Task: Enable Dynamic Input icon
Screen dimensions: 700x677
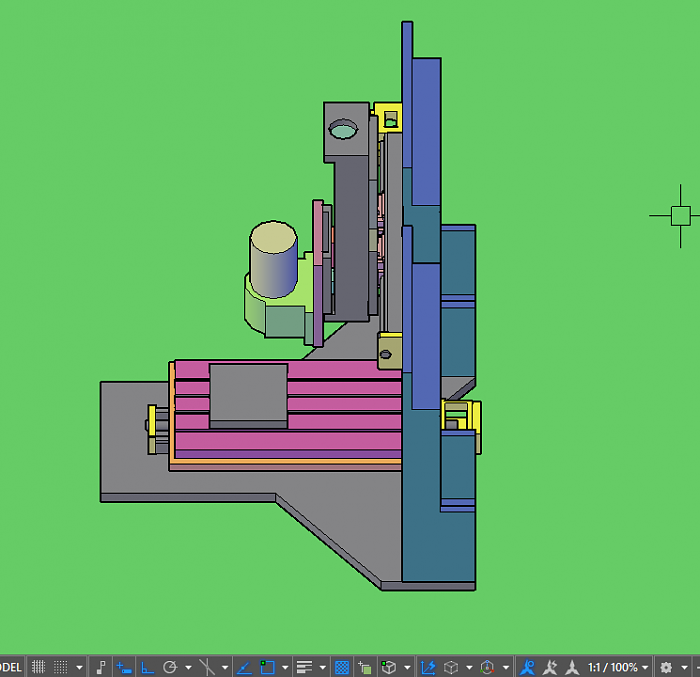Action: (x=124, y=667)
